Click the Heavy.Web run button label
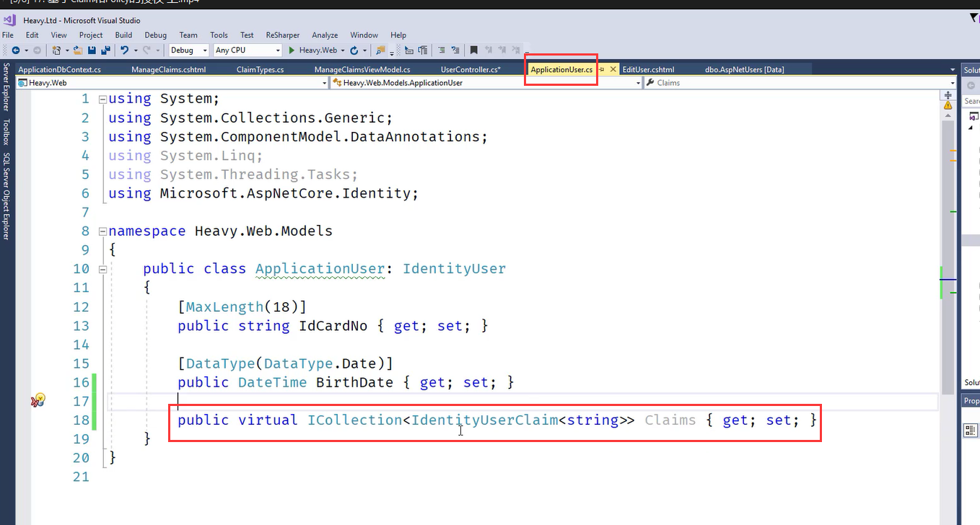Screen dimensions: 980x525 tap(318, 50)
